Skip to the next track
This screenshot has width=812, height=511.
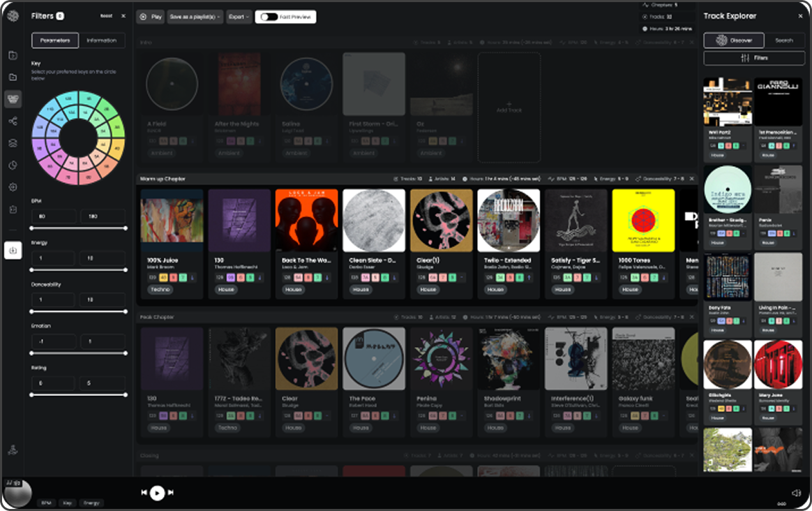tap(171, 492)
